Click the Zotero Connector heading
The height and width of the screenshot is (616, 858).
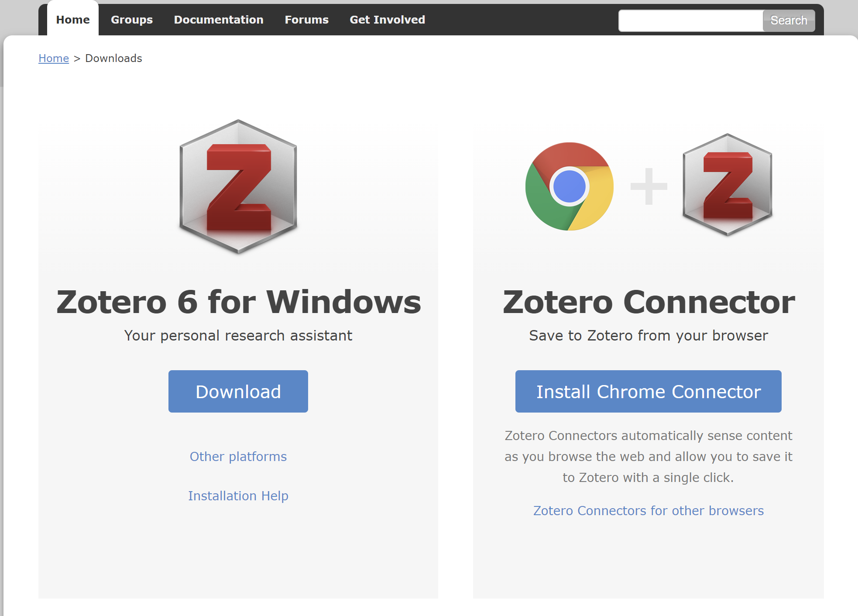(649, 302)
